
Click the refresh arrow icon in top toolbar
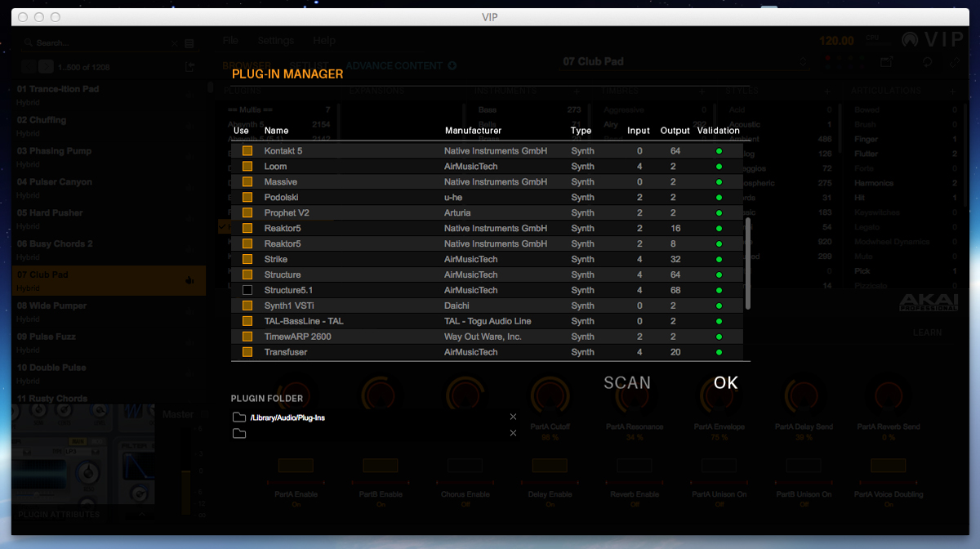(927, 62)
